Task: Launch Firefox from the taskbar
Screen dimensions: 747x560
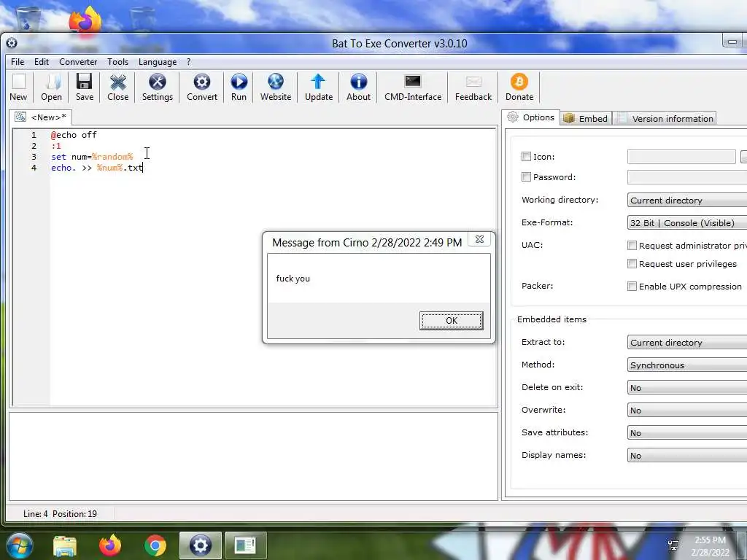Action: coord(110,545)
